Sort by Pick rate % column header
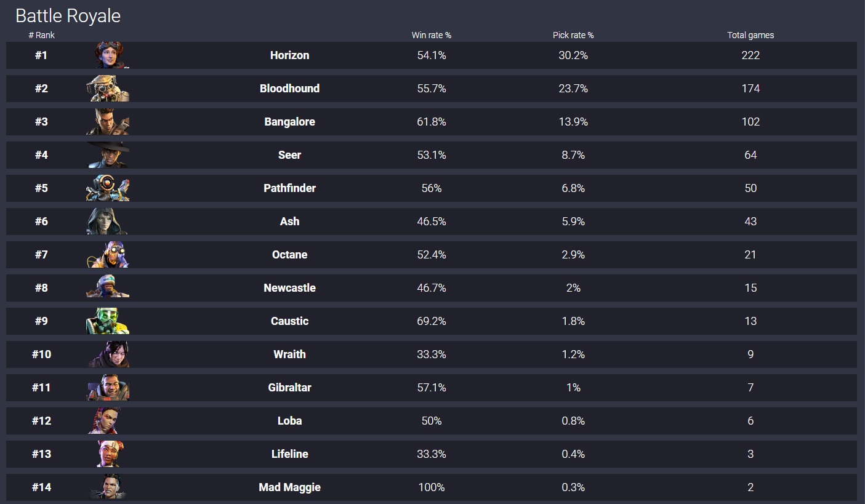This screenshot has width=865, height=504. click(573, 35)
